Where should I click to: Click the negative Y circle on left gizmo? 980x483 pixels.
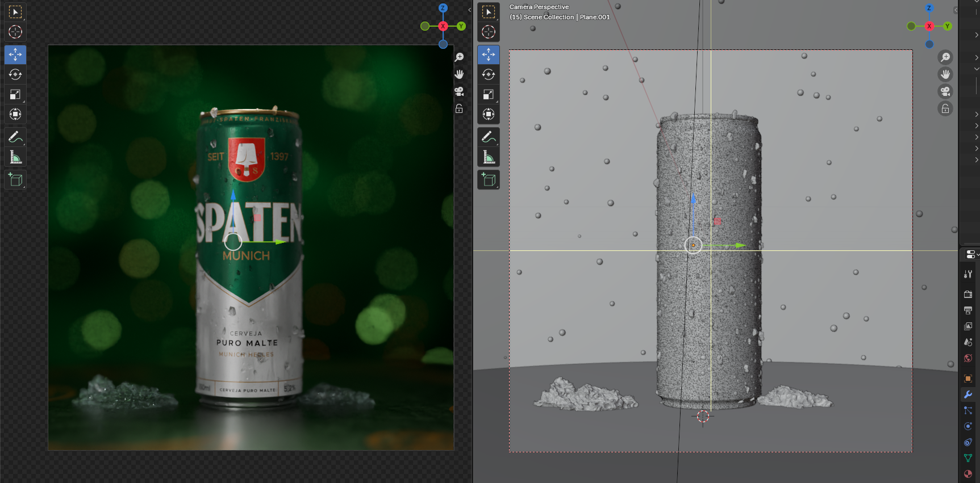click(425, 26)
